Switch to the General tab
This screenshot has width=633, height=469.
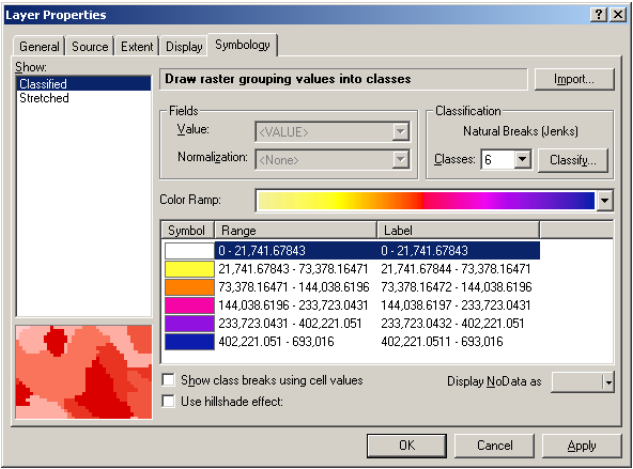(x=40, y=47)
